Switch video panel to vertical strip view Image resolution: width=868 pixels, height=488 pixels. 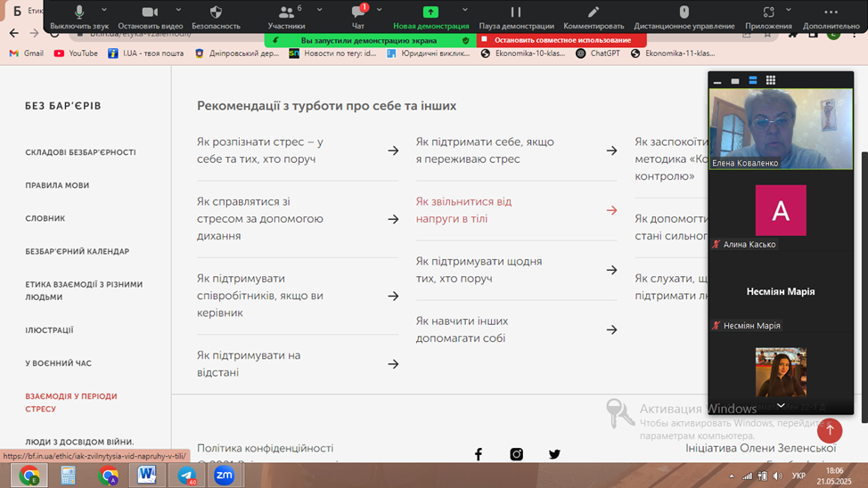point(753,81)
